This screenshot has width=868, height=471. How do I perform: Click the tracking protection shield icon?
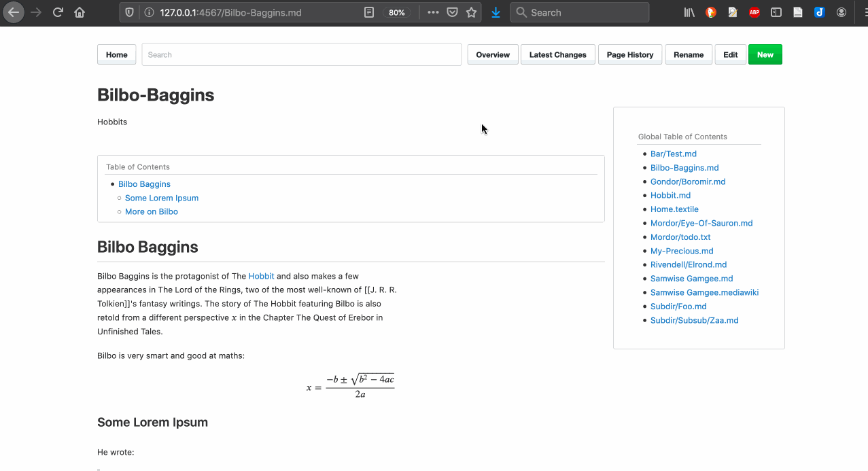pos(130,12)
